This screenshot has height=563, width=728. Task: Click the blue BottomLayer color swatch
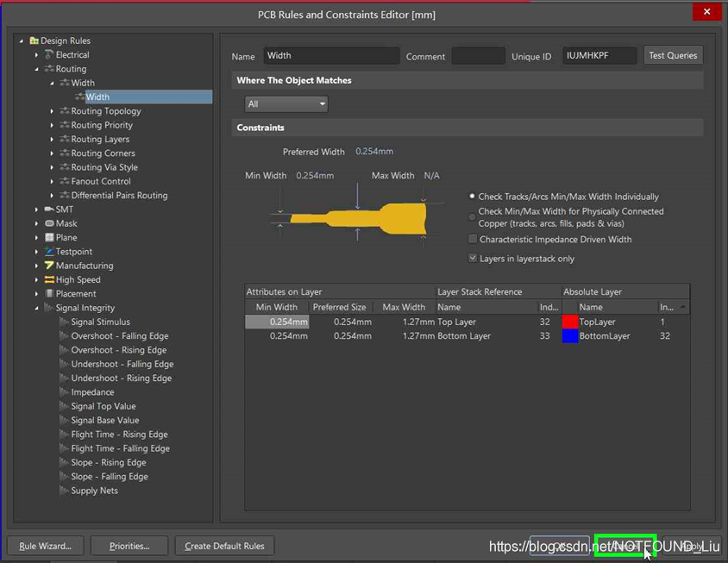tap(569, 336)
